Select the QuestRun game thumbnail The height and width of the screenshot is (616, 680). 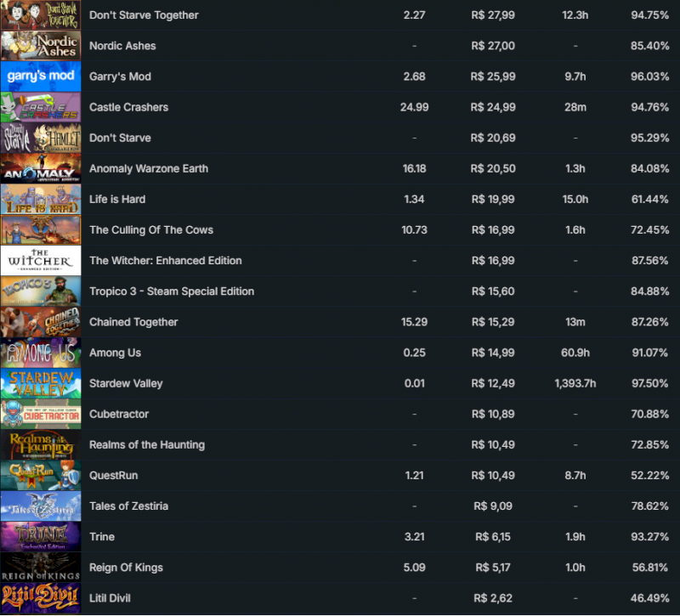tap(41, 476)
